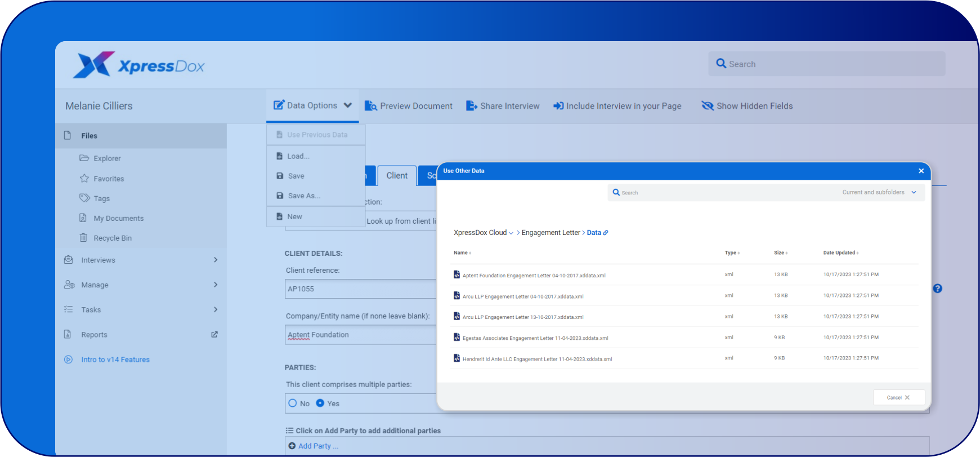
Task: Choose New from Data Options menu
Action: [x=316, y=216]
